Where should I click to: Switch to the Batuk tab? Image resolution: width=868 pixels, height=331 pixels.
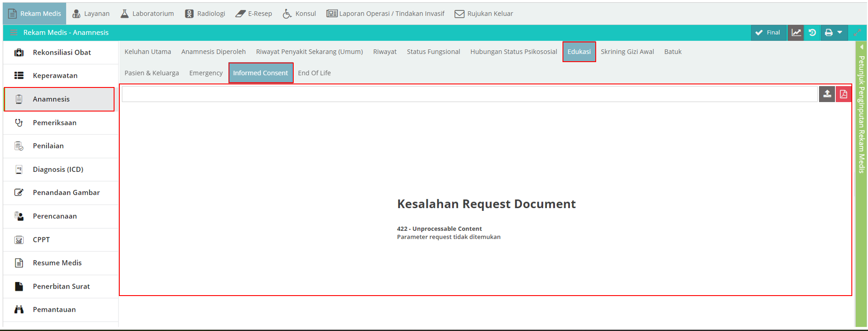click(673, 52)
